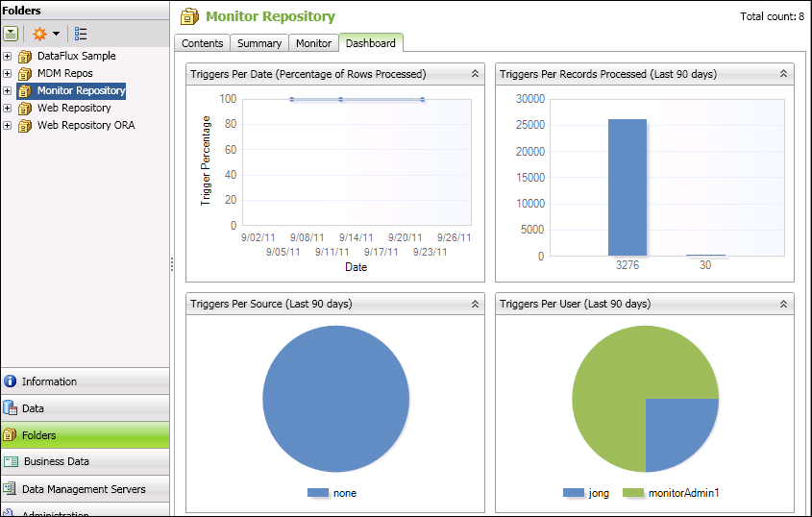Select the DataFlux Sample repository
812x517 pixels.
click(x=76, y=57)
